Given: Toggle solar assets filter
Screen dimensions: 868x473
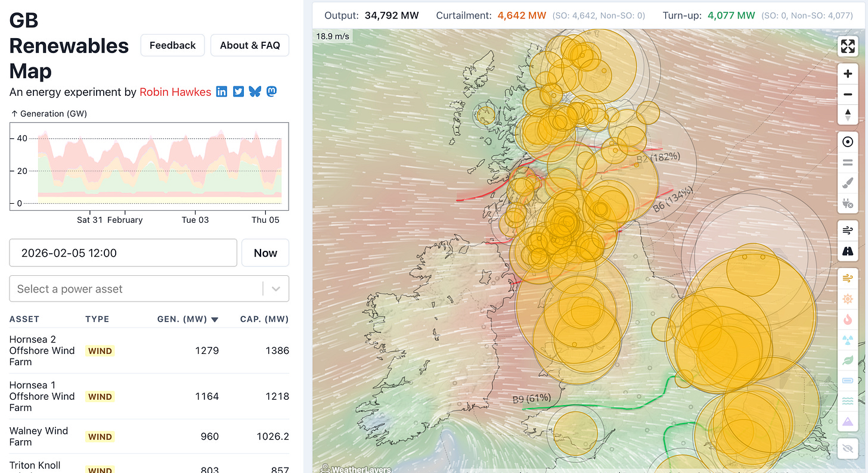Looking at the screenshot, I should pyautogui.click(x=848, y=298).
